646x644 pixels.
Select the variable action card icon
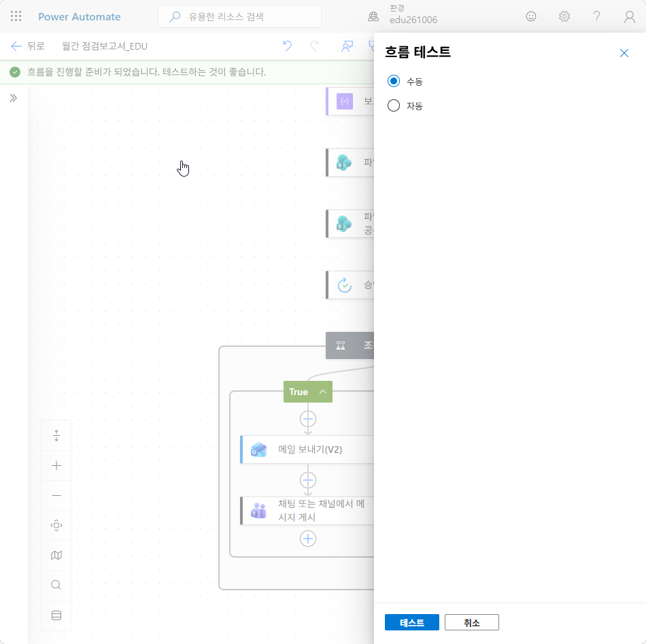(345, 101)
